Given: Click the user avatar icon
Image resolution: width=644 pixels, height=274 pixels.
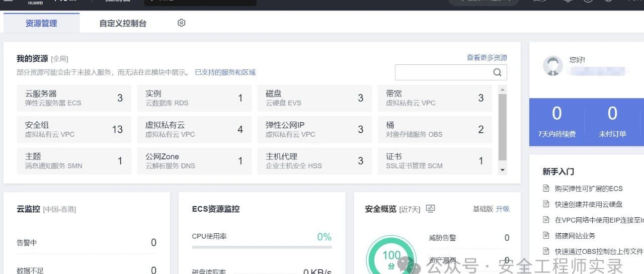Looking at the screenshot, I should click(553, 66).
